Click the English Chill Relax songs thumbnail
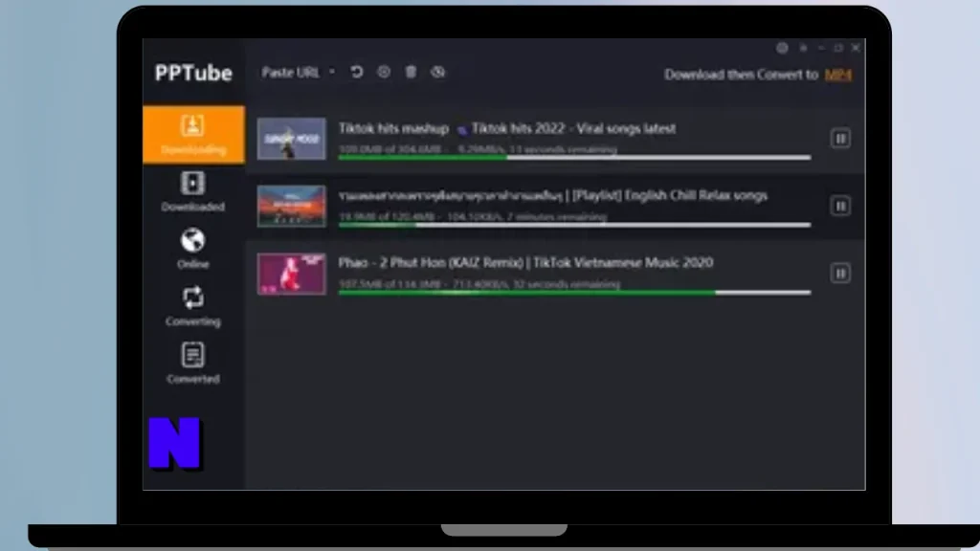980x551 pixels. pyautogui.click(x=291, y=207)
